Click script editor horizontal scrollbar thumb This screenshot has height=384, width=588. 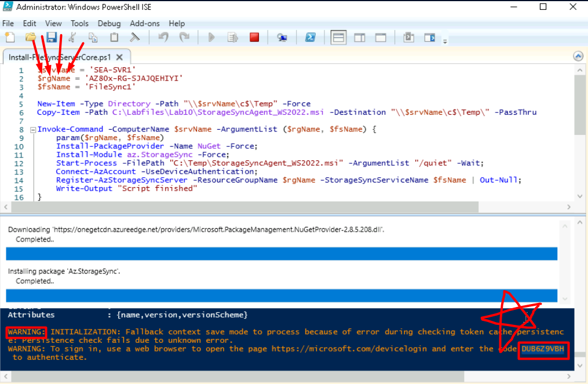(x=245, y=207)
